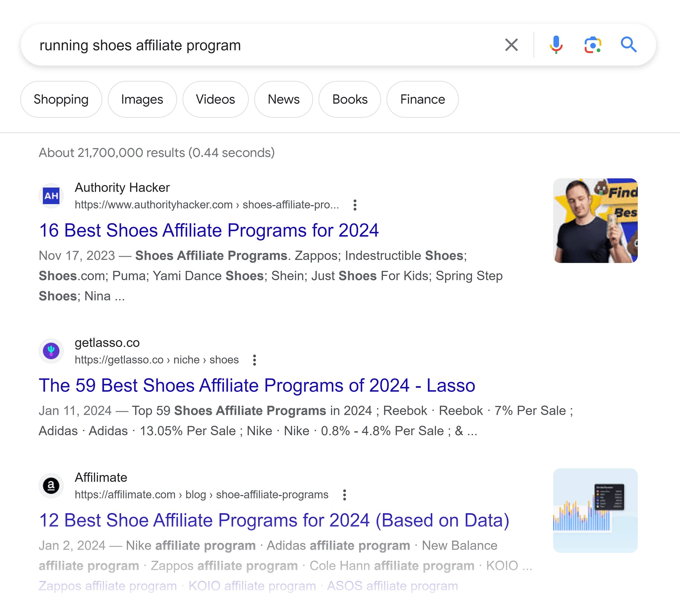Click the blue search magnifier icon
The width and height of the screenshot is (680, 616).
point(630,45)
